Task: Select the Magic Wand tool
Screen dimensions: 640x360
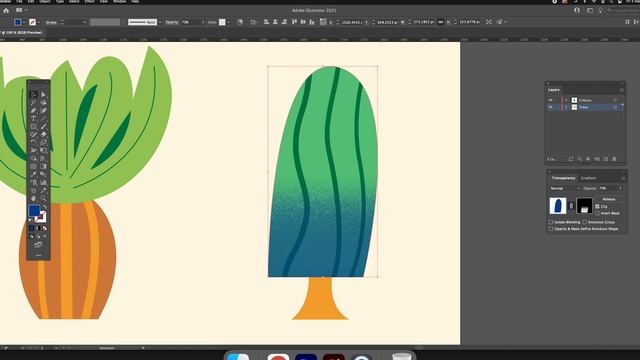Action: [x=33, y=102]
